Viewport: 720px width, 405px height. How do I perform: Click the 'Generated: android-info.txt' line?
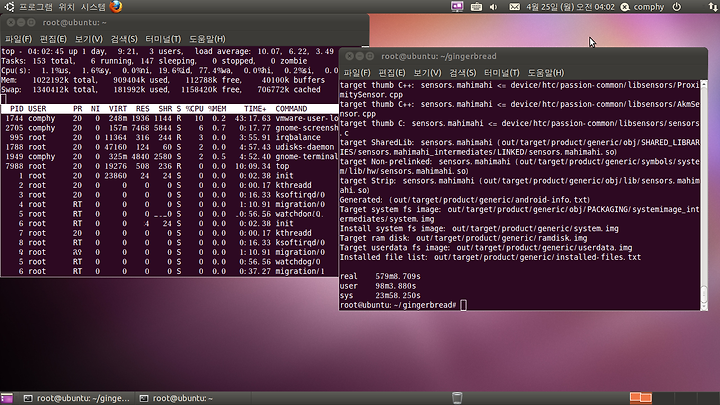[x=465, y=200]
